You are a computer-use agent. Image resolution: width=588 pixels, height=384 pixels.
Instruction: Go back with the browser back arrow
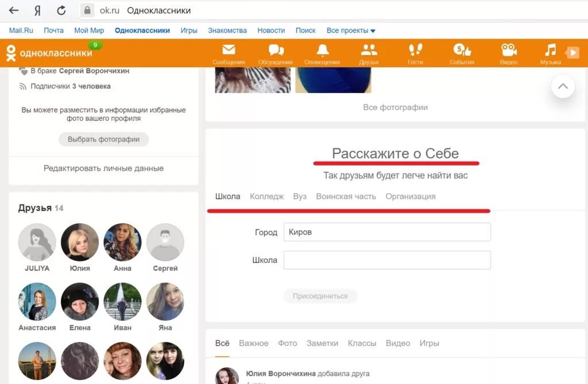14,10
